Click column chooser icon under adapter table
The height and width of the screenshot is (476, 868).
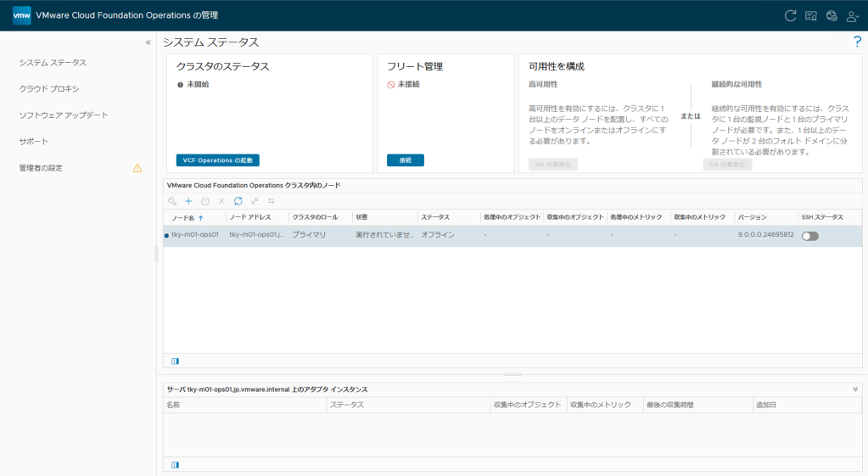click(x=175, y=465)
